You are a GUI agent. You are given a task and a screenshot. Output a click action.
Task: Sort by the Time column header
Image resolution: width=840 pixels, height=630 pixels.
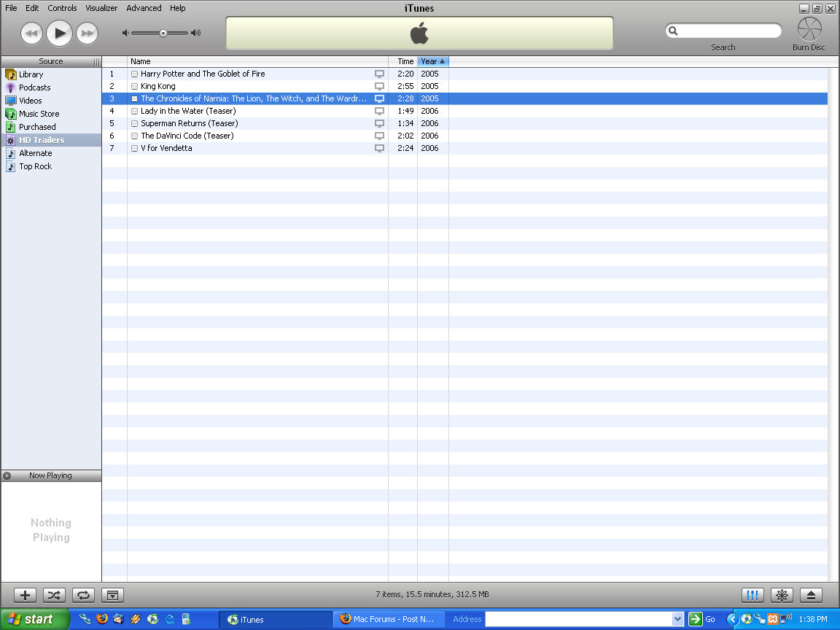tap(402, 61)
